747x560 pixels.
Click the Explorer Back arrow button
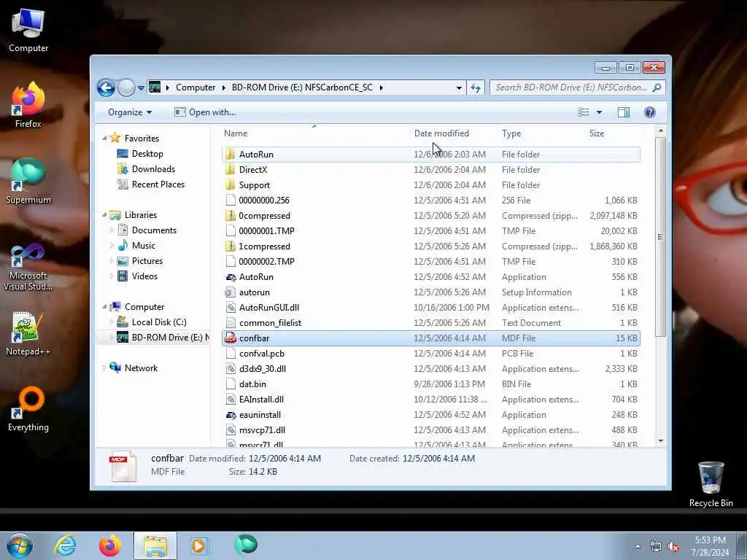coord(106,87)
